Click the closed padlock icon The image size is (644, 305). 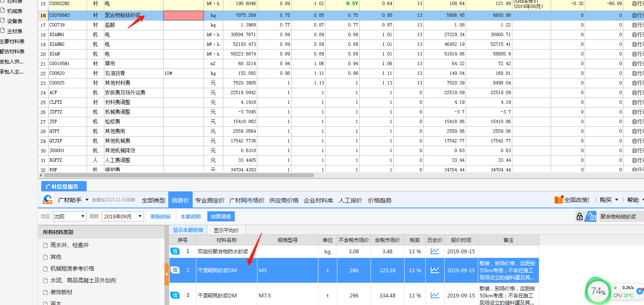pyautogui.click(x=580, y=217)
